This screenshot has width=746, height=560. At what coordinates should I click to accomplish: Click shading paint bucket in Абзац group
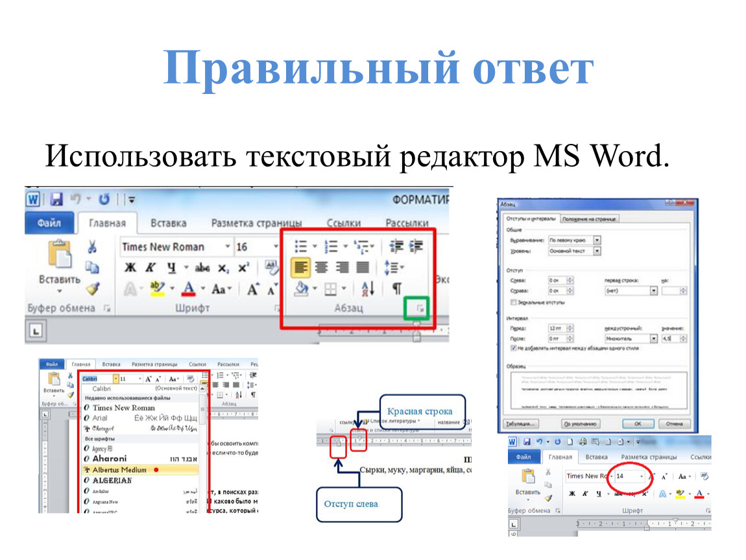coord(301,288)
